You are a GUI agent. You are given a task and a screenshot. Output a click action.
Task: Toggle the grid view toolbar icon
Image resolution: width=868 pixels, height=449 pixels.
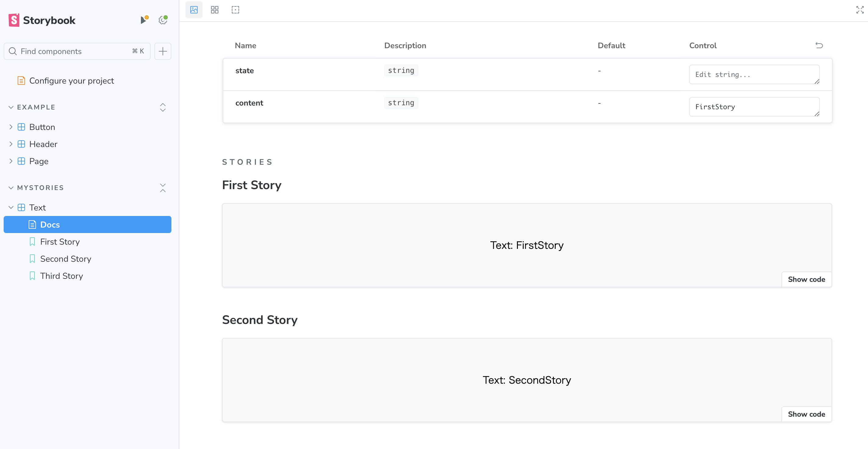tap(215, 10)
